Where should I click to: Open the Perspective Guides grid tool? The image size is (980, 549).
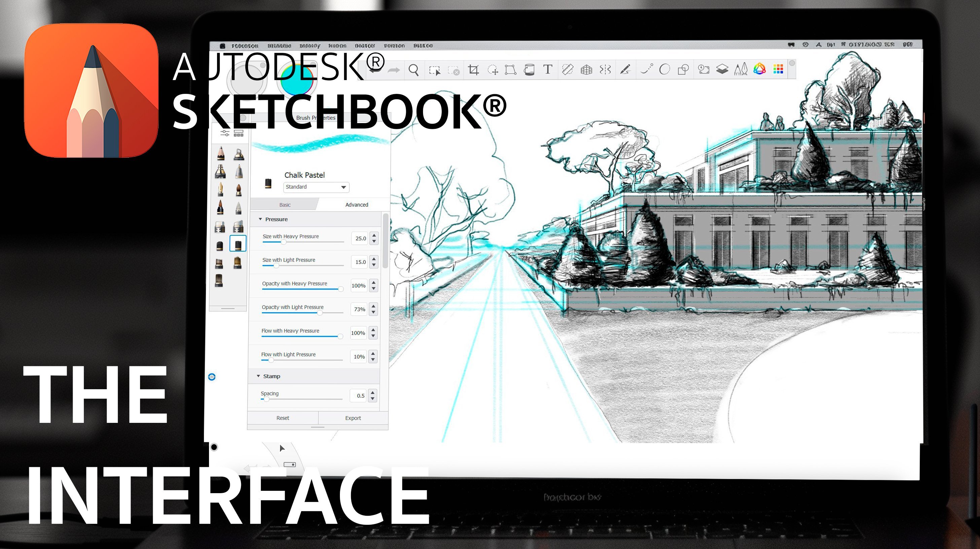(586, 70)
